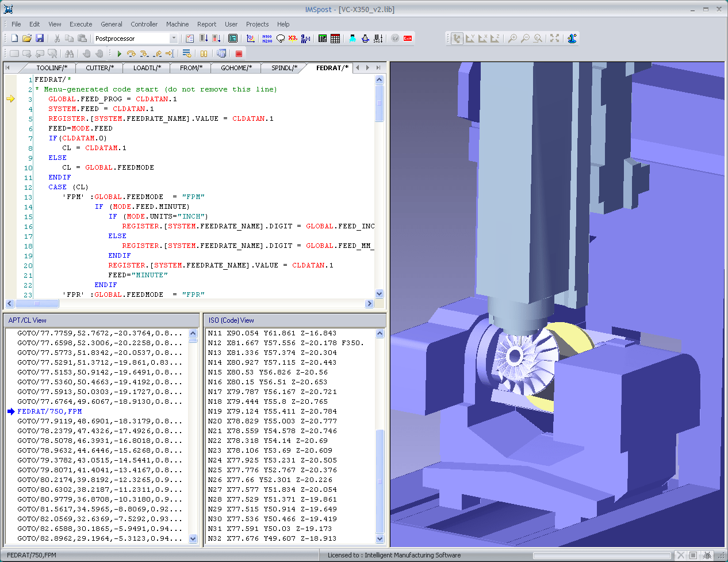
Task: Click the Fit to screen arrows icon
Action: click(x=554, y=39)
